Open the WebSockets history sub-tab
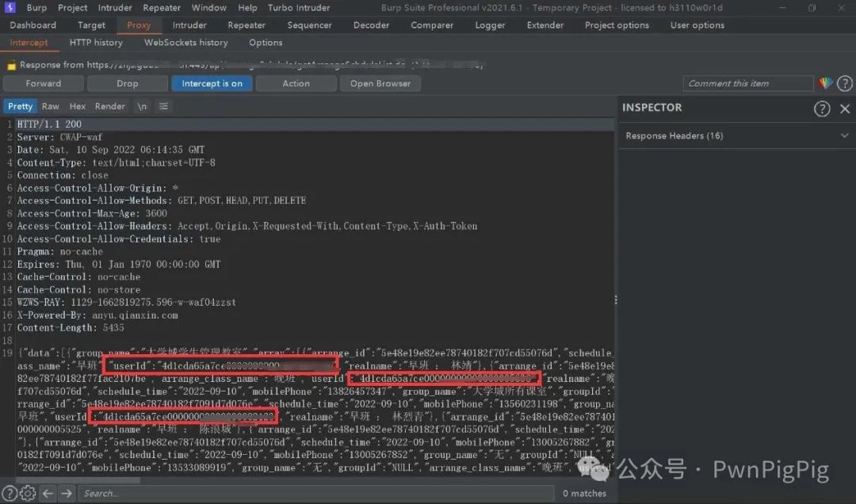This screenshot has height=504, width=856. (185, 43)
